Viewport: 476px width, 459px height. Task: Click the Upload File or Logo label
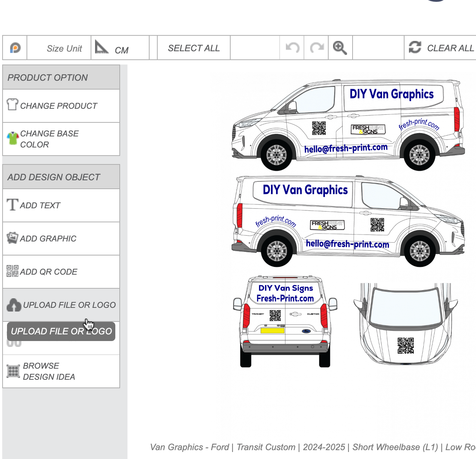pyautogui.click(x=69, y=305)
